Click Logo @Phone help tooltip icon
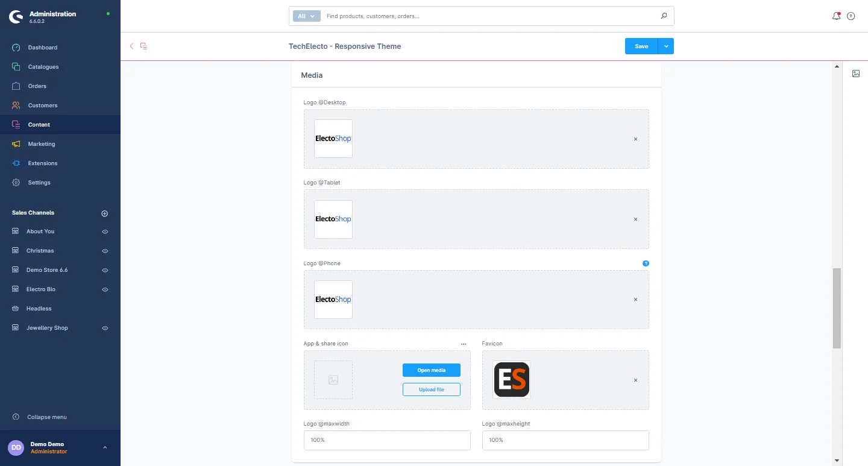The image size is (868, 466). coord(646,263)
